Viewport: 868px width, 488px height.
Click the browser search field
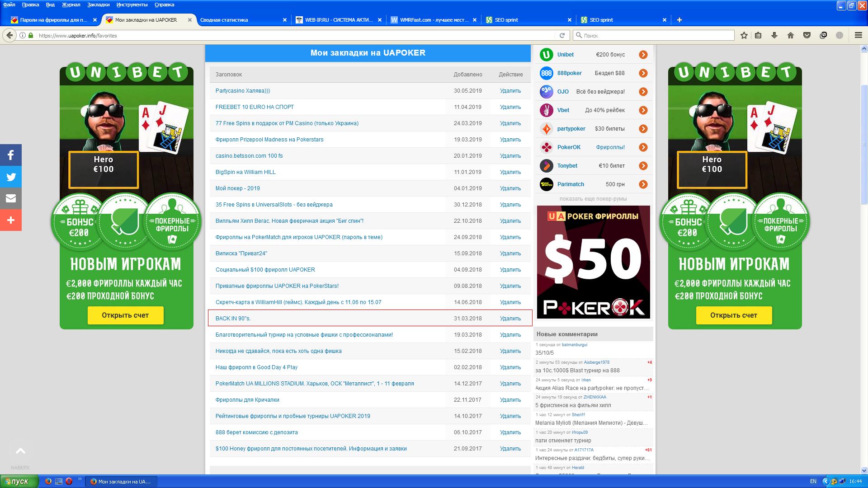click(x=654, y=35)
